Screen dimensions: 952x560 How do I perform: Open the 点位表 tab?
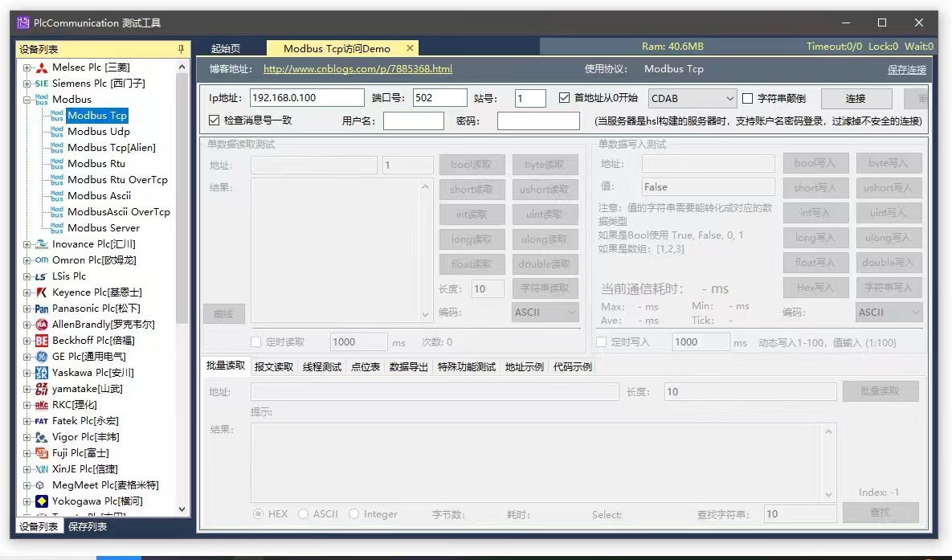tap(366, 367)
